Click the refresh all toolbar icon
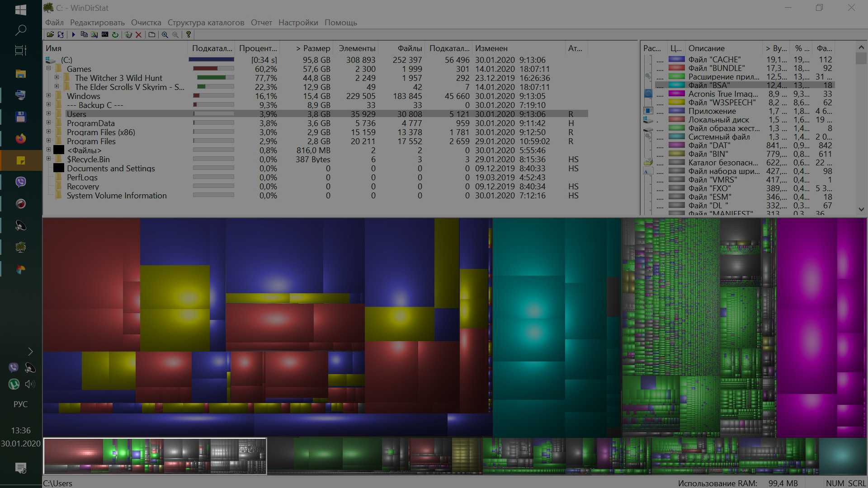Image resolution: width=868 pixels, height=488 pixels. coord(61,34)
